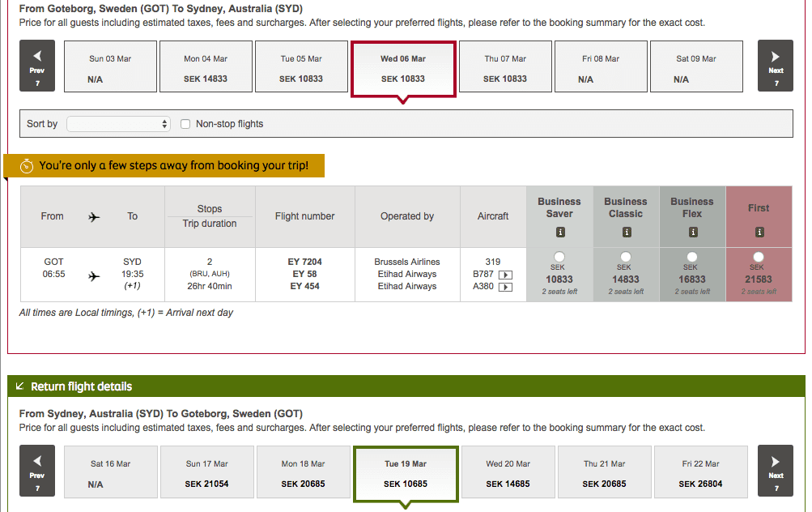Select the Mon 04 Mar outbound date
This screenshot has width=812, height=512.
(x=206, y=68)
